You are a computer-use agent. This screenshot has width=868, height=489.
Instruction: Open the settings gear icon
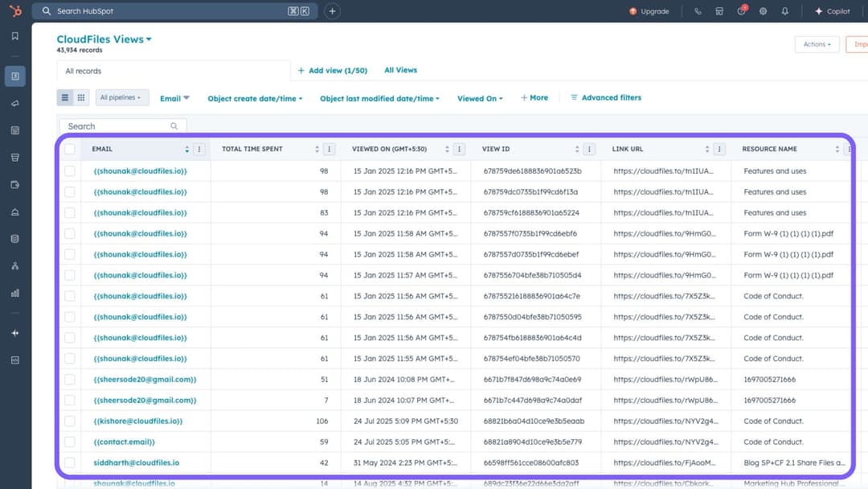point(762,10)
